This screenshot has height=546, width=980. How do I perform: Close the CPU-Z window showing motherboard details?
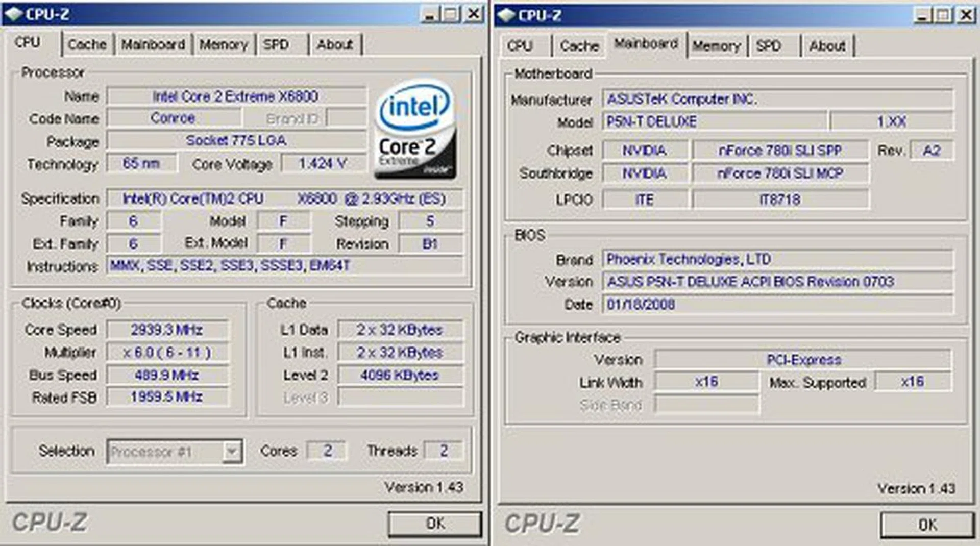[966, 16]
